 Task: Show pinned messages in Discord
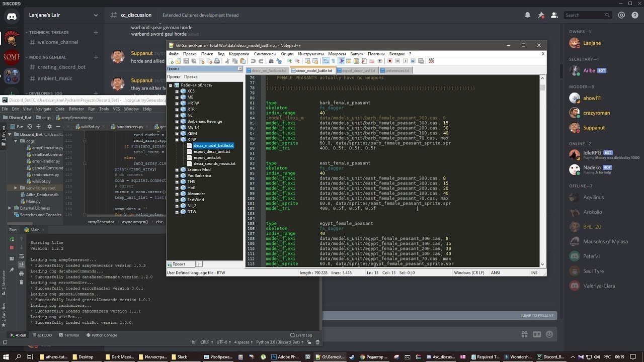tap(541, 15)
